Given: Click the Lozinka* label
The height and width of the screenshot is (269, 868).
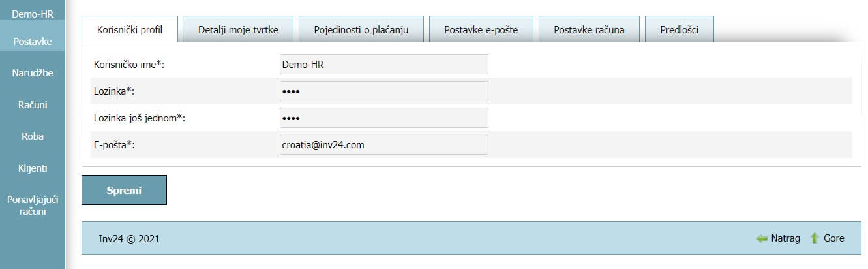Looking at the screenshot, I should 114,91.
